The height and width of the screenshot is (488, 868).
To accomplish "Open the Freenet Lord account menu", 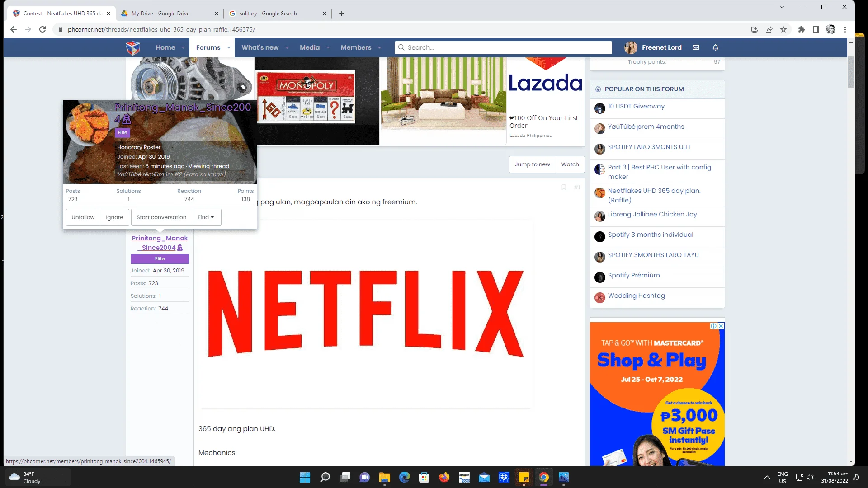I will click(653, 47).
